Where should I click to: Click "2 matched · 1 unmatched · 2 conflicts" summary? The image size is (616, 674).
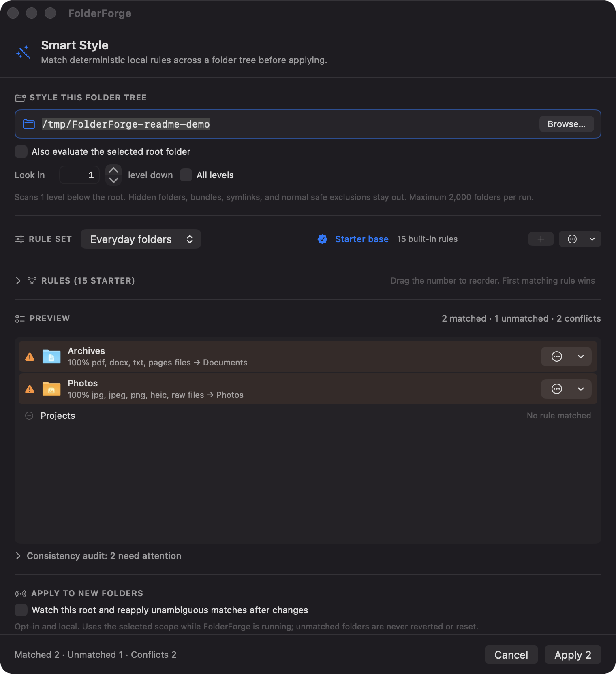click(521, 318)
